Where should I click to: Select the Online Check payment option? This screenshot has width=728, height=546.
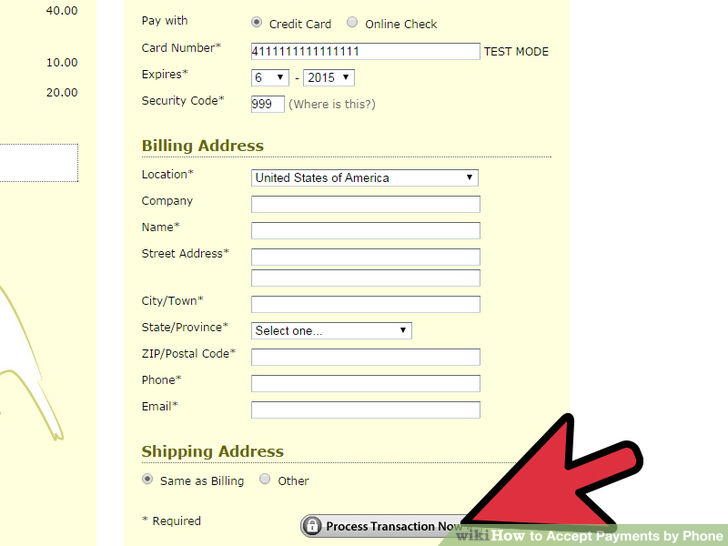coord(352,22)
